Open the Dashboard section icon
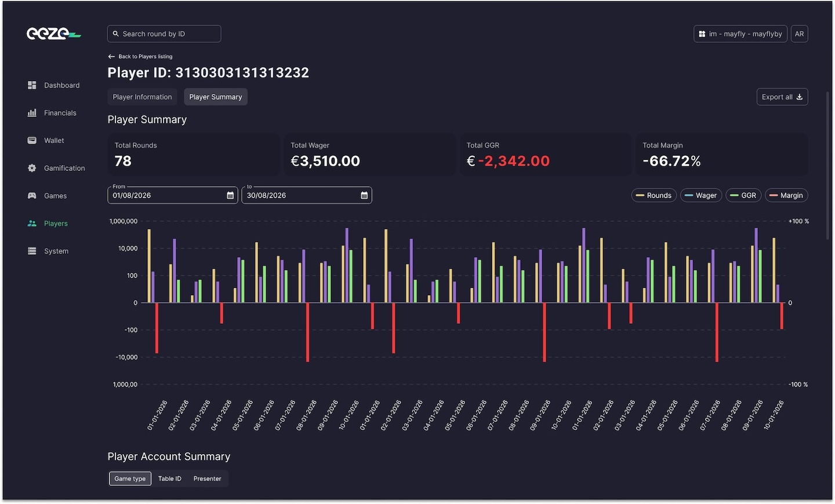 pos(32,85)
